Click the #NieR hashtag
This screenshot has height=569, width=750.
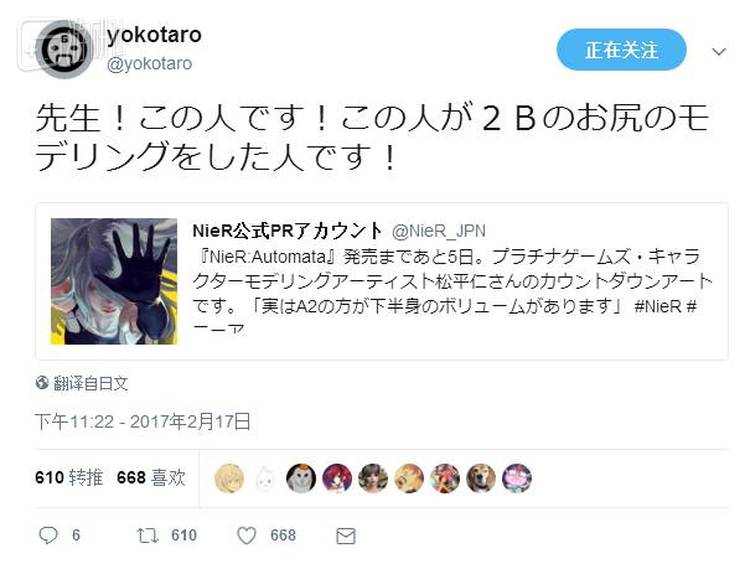[658, 306]
